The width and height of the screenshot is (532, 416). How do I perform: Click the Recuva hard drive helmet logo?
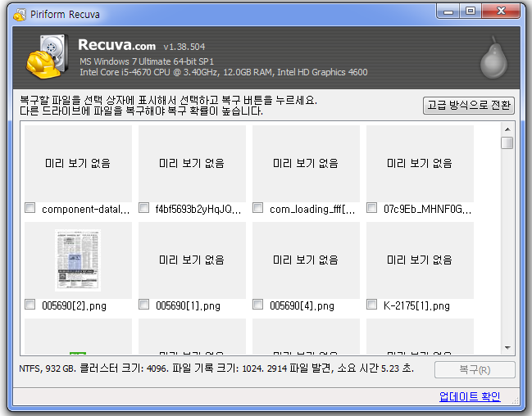click(47, 57)
